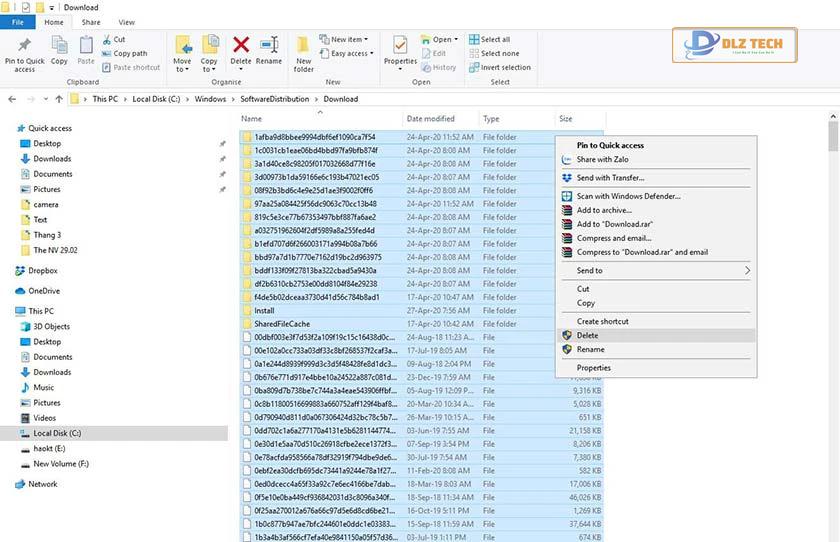
Task: Open the Move to button
Action: coord(182,54)
